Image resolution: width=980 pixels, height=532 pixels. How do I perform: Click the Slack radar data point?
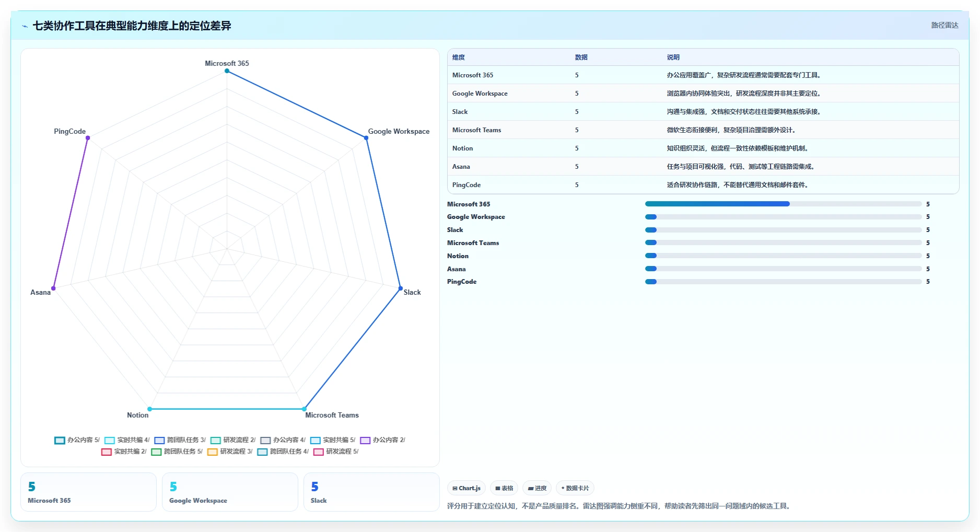point(401,288)
